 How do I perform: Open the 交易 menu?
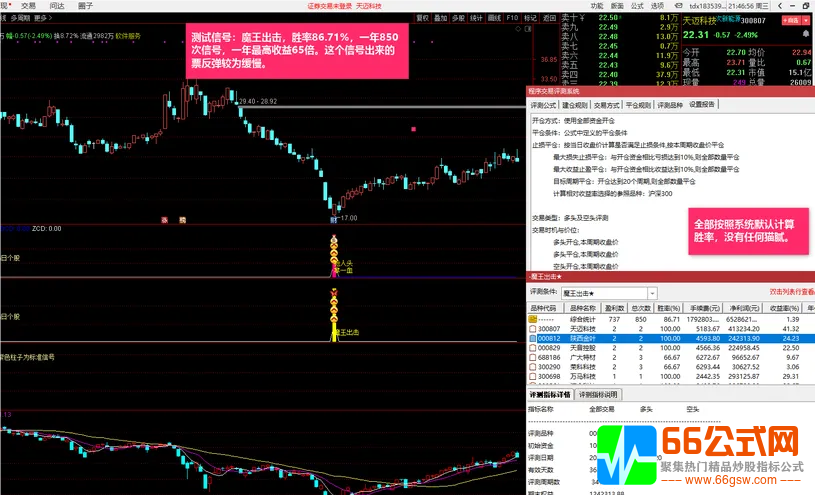coord(28,5)
